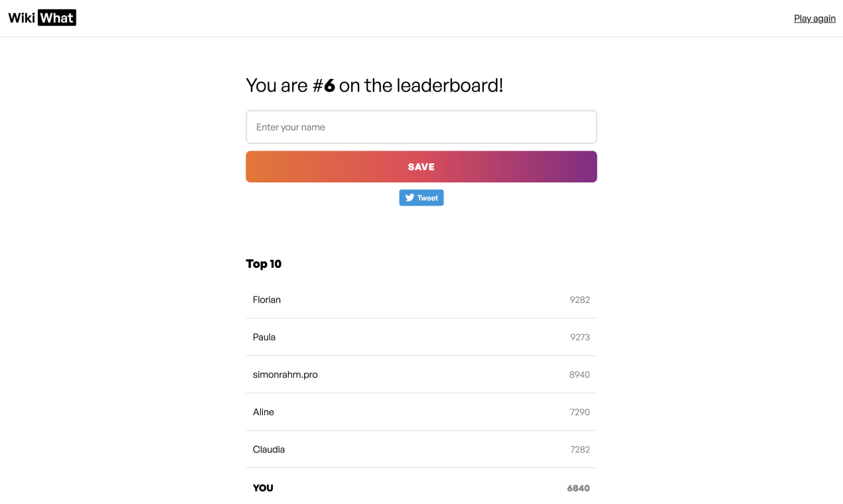Select the simonrahm.pro leaderboard entry

[x=285, y=375]
